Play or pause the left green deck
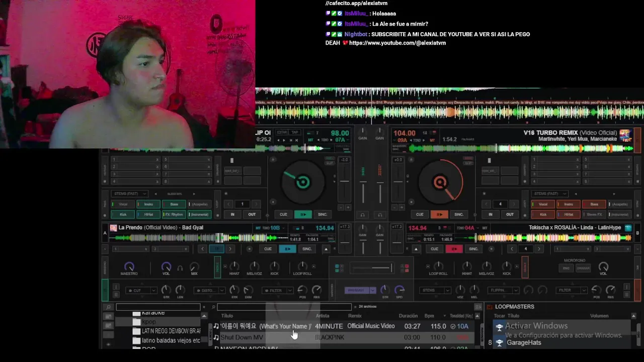644x362 pixels. [303, 214]
